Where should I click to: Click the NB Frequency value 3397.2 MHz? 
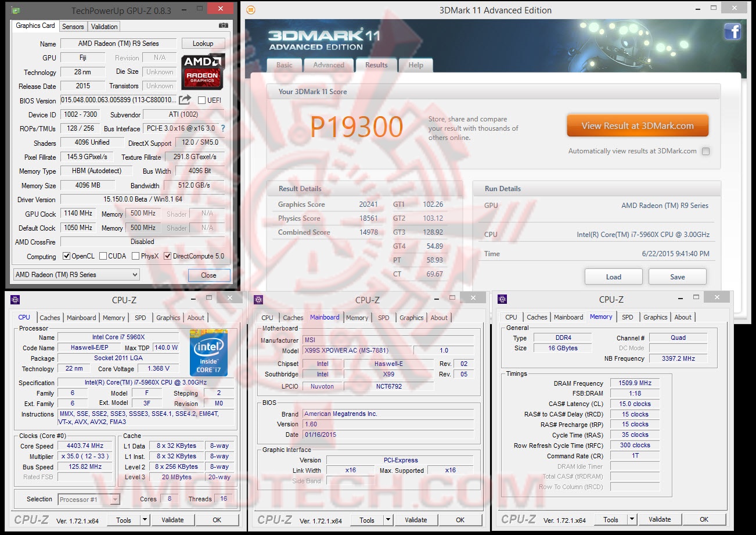(678, 358)
